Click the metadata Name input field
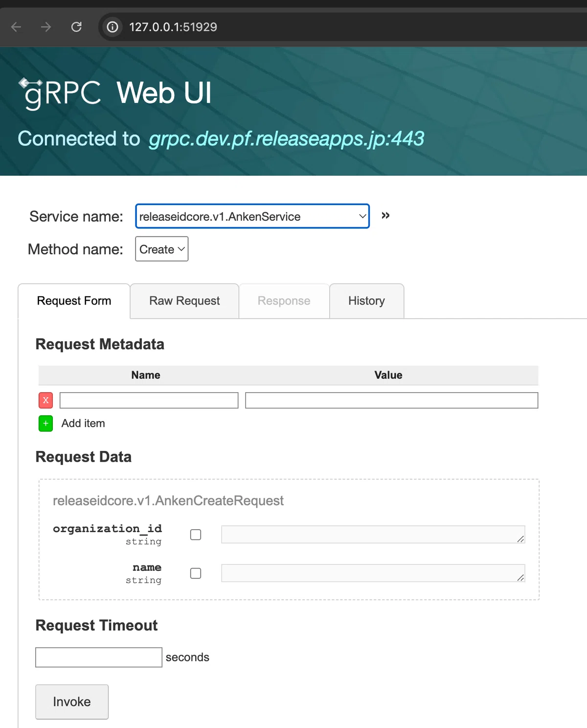587x728 pixels. coord(149,400)
